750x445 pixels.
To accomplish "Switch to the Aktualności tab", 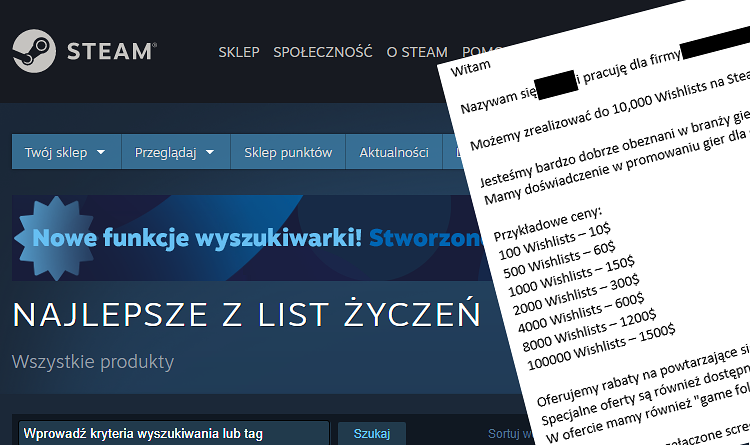I will [x=394, y=153].
